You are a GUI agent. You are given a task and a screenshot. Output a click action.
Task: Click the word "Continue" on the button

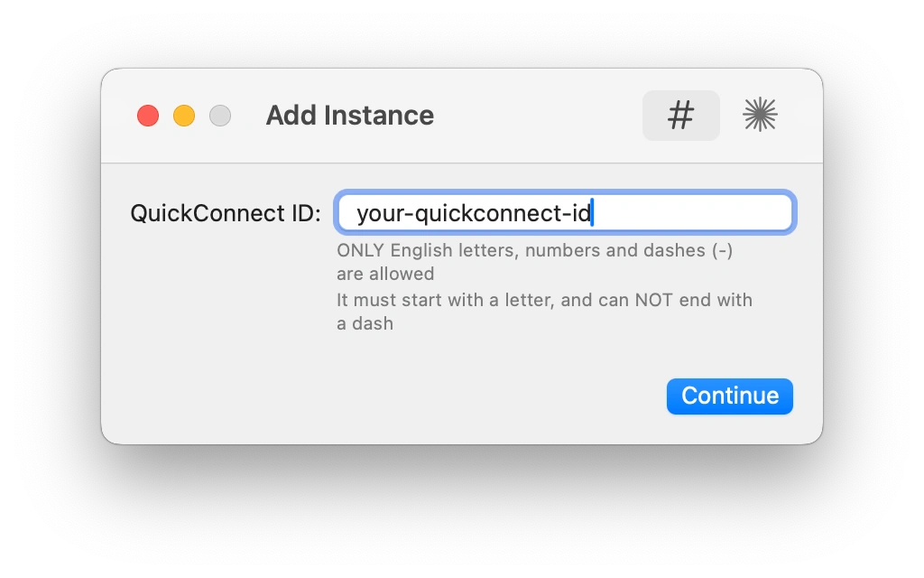pos(729,396)
